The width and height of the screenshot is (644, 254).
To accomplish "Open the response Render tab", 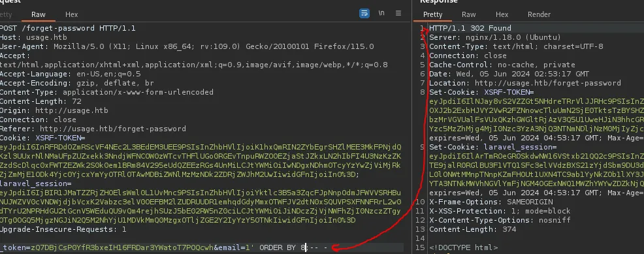I will (539, 14).
